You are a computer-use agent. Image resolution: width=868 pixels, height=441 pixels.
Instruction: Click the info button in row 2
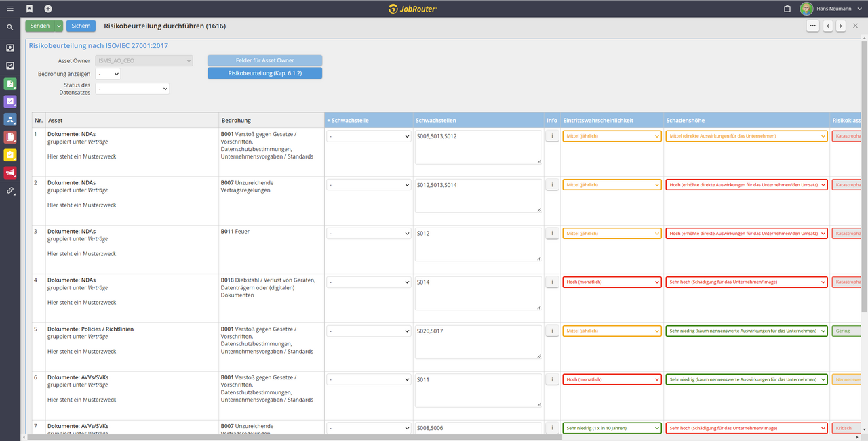point(552,184)
